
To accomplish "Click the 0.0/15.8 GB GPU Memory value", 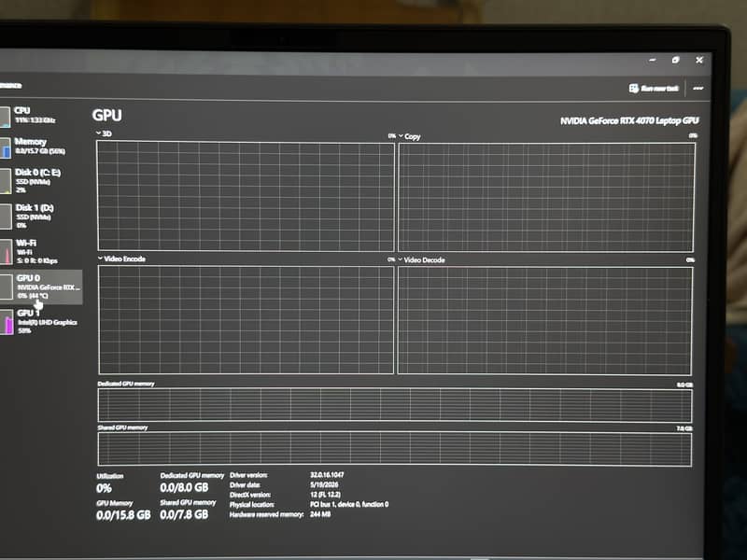I will coord(123,515).
